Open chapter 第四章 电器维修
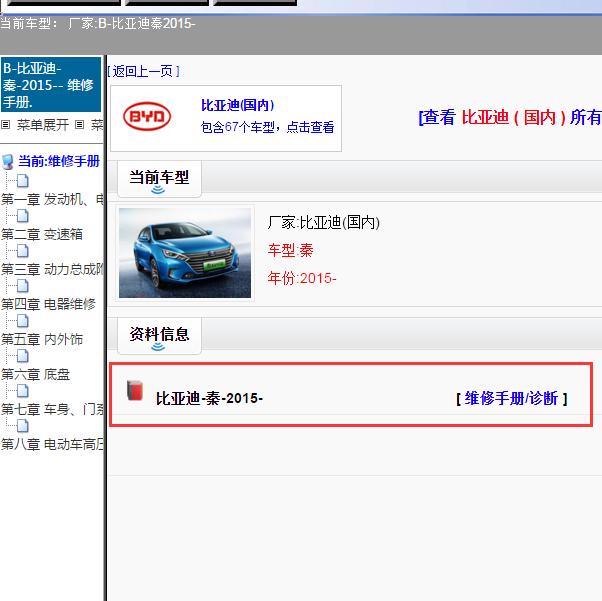Viewport: 602px width, 601px height. 48,304
